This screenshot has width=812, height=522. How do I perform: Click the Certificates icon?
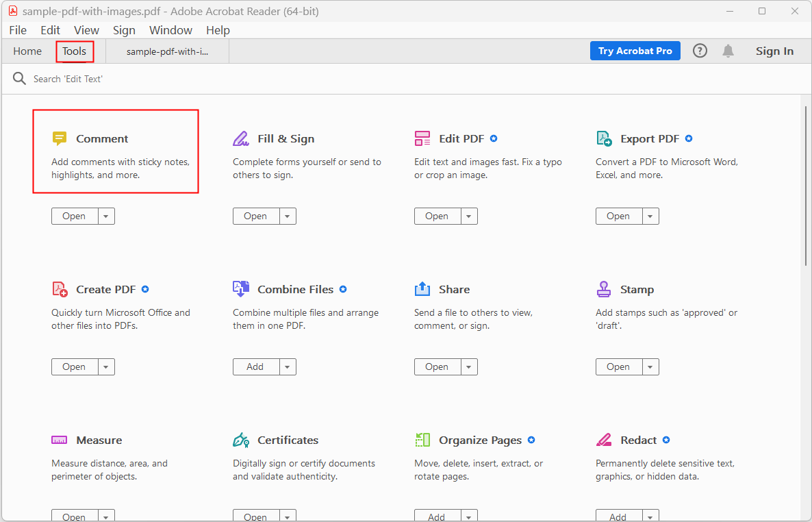(241, 439)
